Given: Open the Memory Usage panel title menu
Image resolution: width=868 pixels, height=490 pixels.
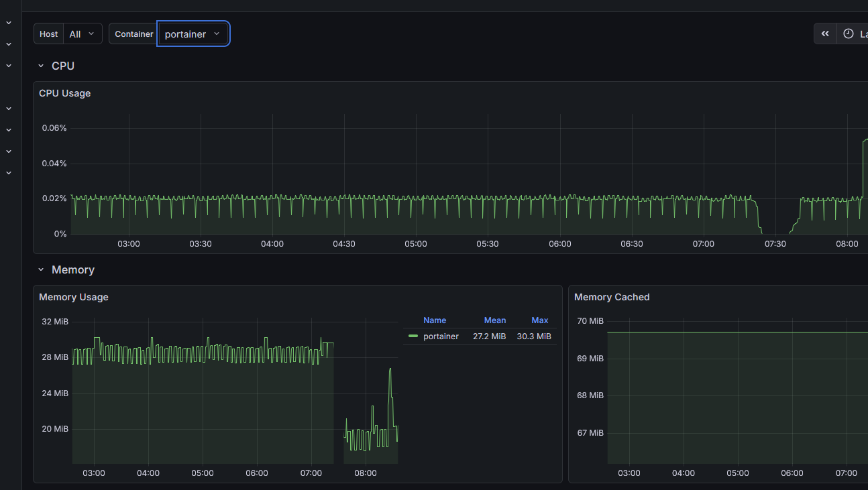Looking at the screenshot, I should 74,297.
